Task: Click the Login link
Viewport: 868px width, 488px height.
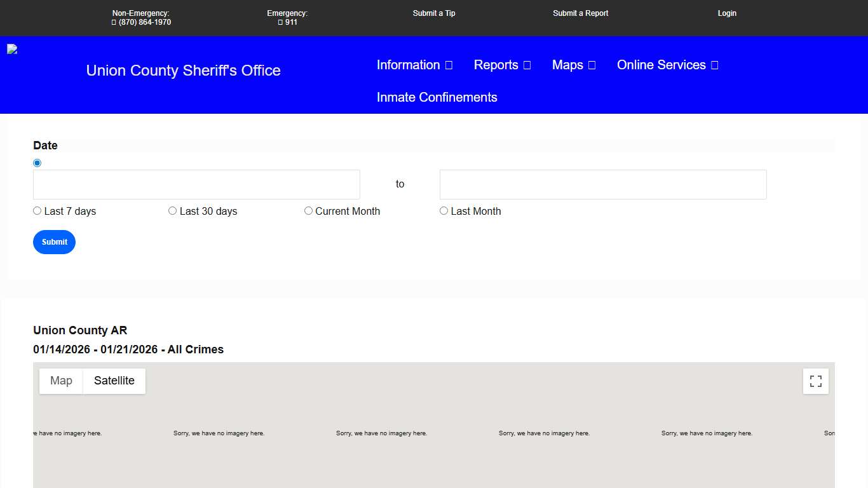Action: tap(727, 13)
